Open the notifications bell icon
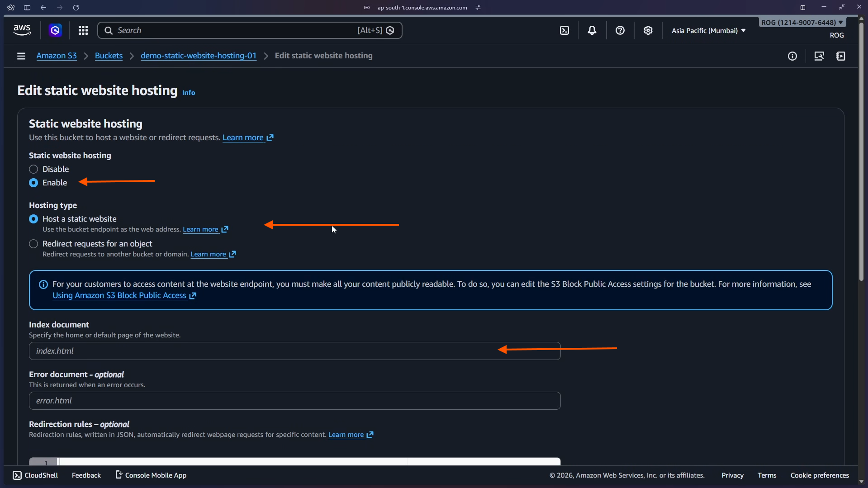The image size is (868, 488). tap(593, 30)
